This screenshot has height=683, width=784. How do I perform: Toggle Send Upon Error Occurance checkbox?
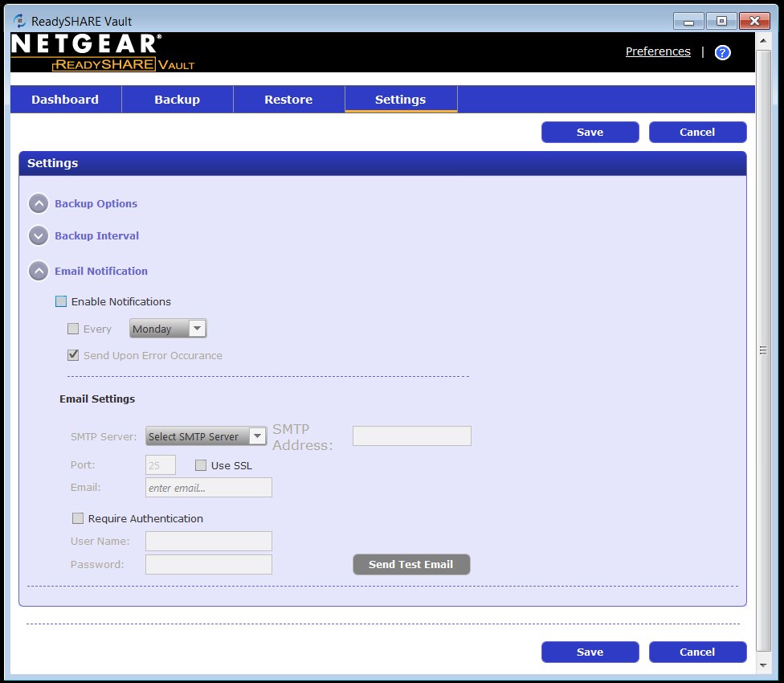[73, 355]
